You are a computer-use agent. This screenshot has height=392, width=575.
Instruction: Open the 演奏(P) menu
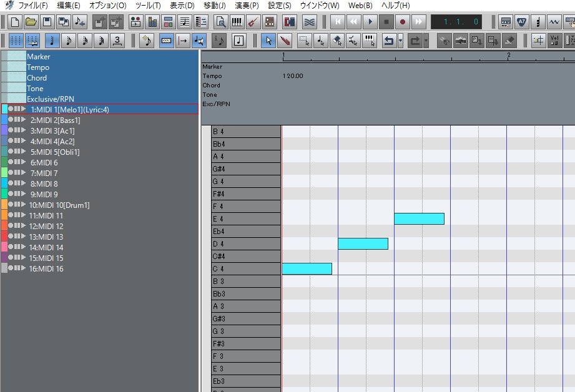click(x=247, y=6)
